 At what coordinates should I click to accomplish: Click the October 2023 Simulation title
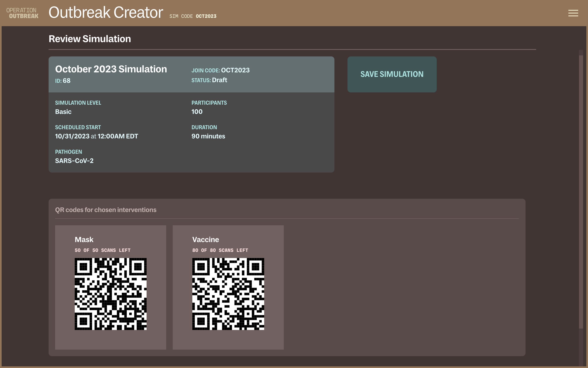click(x=111, y=69)
